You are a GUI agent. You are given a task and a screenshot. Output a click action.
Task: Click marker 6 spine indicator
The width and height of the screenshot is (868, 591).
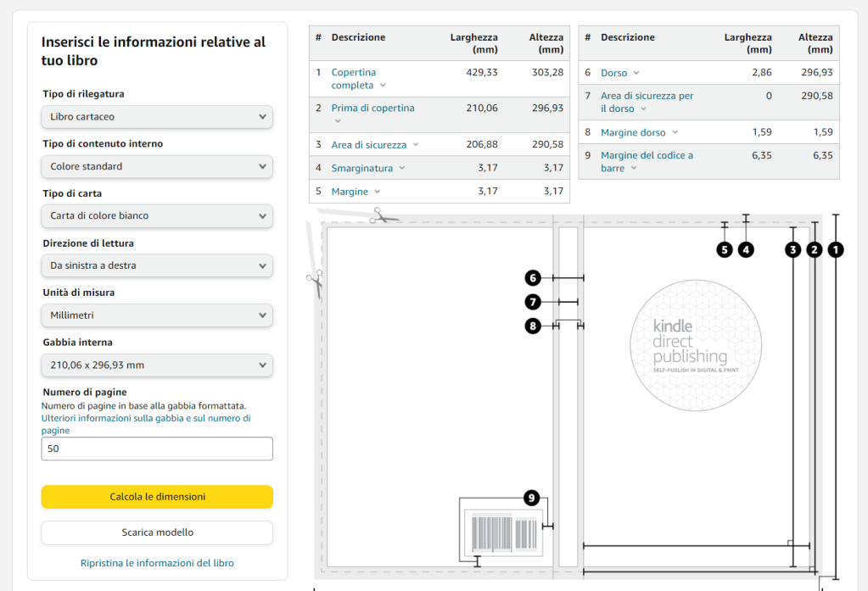[532, 277]
